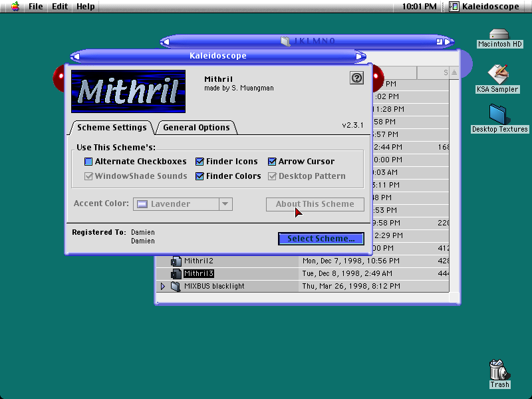The width and height of the screenshot is (532, 399).
Task: Click the Kaleidoscope window right title arrow
Action: [359, 57]
